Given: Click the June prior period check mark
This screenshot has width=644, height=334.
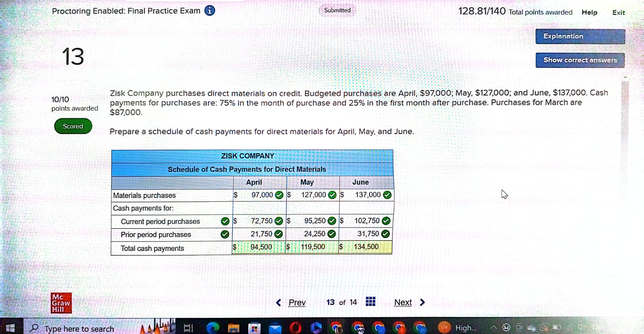Looking at the screenshot, I should pyautogui.click(x=385, y=234).
